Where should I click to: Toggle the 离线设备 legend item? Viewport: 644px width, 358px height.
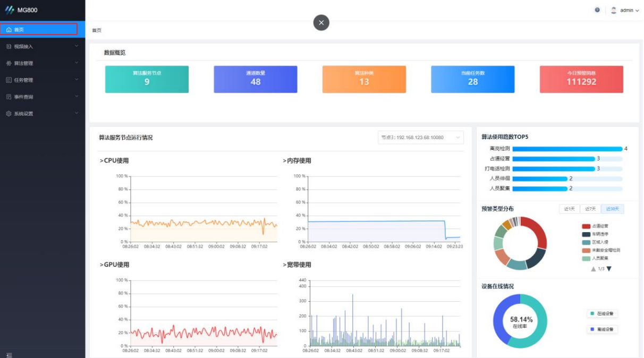click(x=603, y=330)
